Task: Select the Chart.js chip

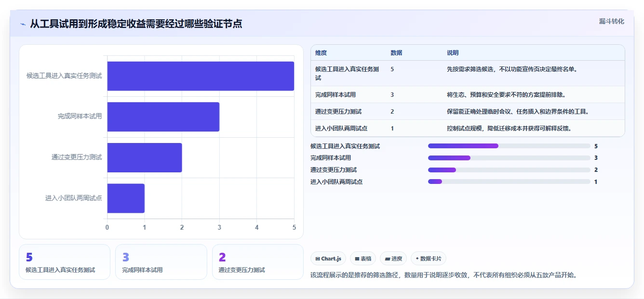Action: tap(328, 259)
